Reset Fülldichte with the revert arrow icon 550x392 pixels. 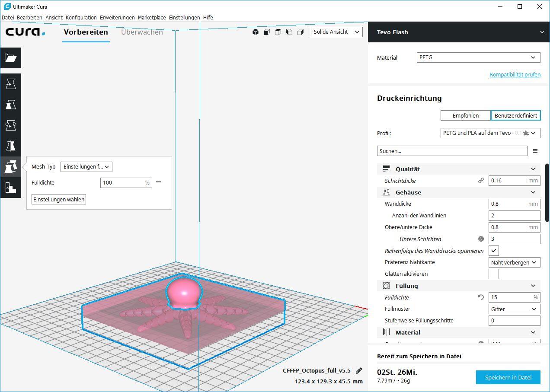(481, 297)
